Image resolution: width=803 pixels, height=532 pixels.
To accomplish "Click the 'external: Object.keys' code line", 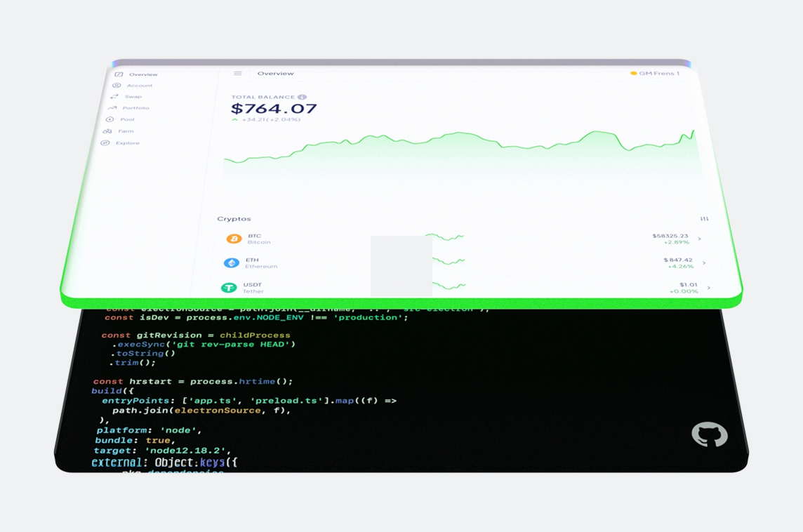I will (164, 463).
